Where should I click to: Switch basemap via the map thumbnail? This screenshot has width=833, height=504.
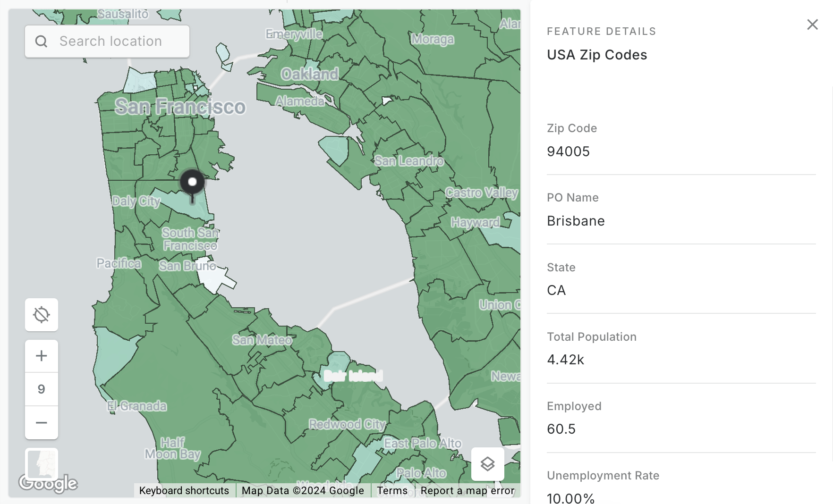click(42, 464)
